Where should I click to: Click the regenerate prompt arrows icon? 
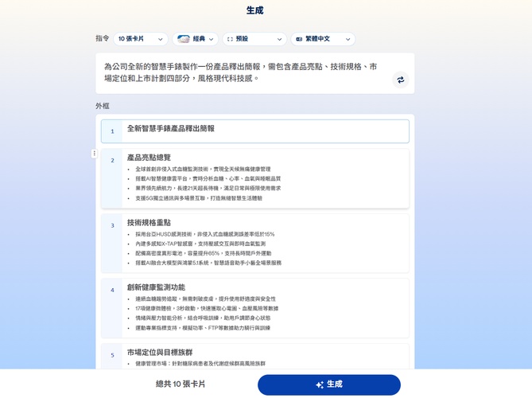401,80
